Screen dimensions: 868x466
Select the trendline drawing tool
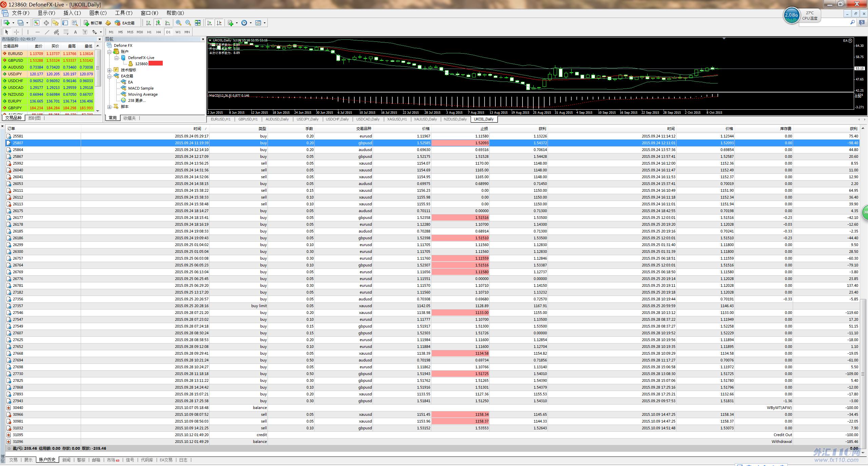47,32
